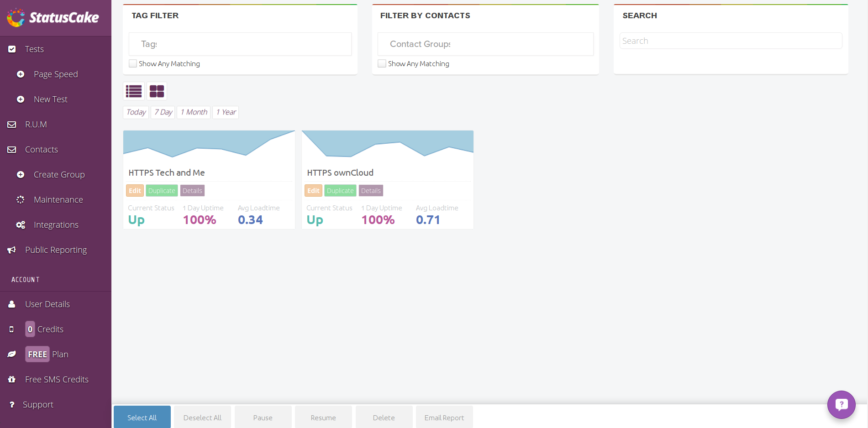Viewport: 868px width, 428px height.
Task: Select the 1 Month time range
Action: 194,112
